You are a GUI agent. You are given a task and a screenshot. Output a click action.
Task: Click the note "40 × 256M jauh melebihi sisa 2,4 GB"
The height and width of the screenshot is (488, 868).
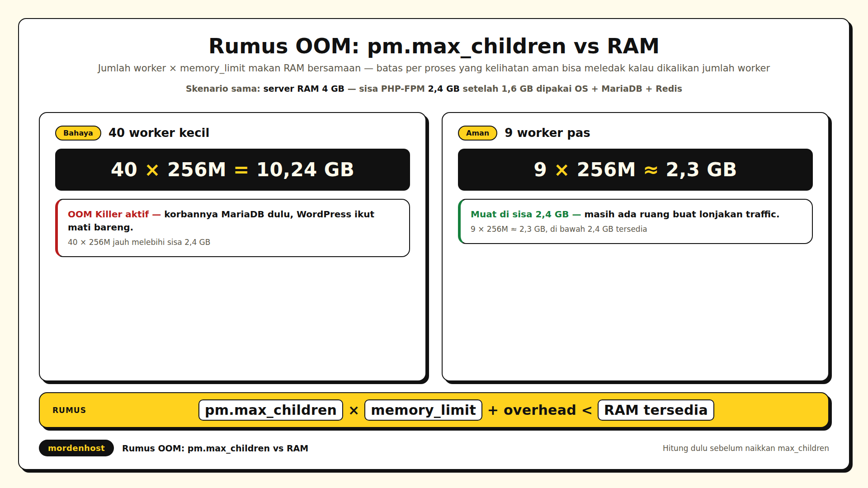(139, 242)
